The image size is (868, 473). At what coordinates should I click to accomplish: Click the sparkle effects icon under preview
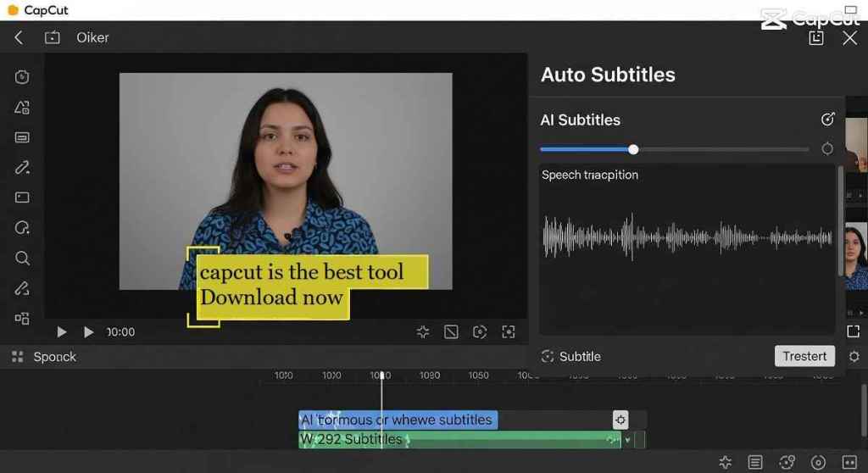423,331
